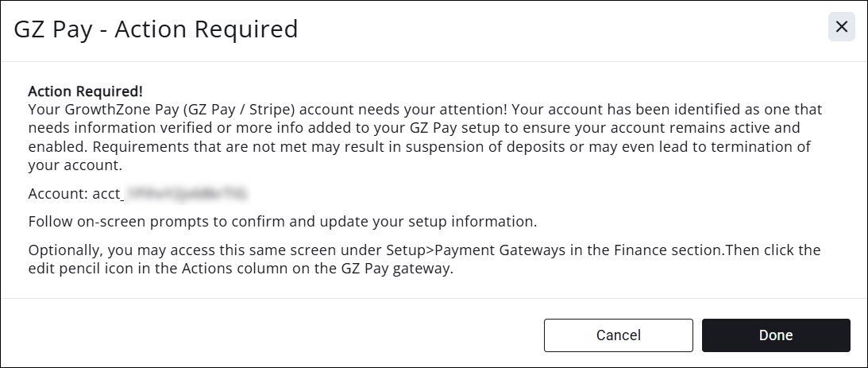Select the blurred account ID value
This screenshot has width=868, height=368.
(188, 193)
